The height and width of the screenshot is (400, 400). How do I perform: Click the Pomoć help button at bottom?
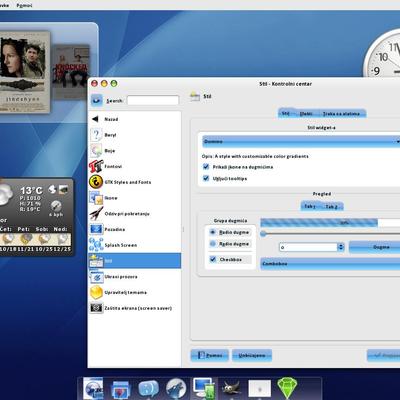click(209, 355)
